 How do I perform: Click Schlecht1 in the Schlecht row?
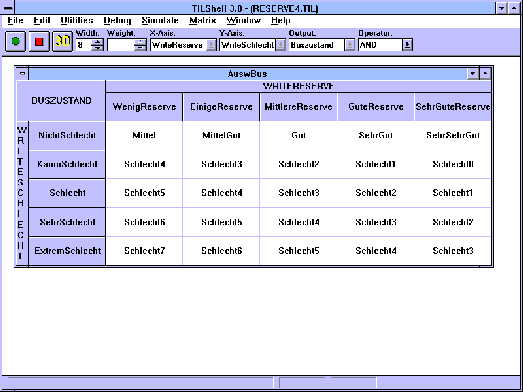click(453, 193)
